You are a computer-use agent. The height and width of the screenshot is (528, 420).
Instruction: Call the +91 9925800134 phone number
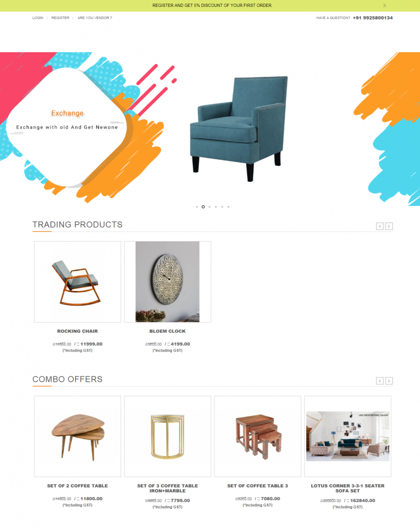pyautogui.click(x=373, y=18)
